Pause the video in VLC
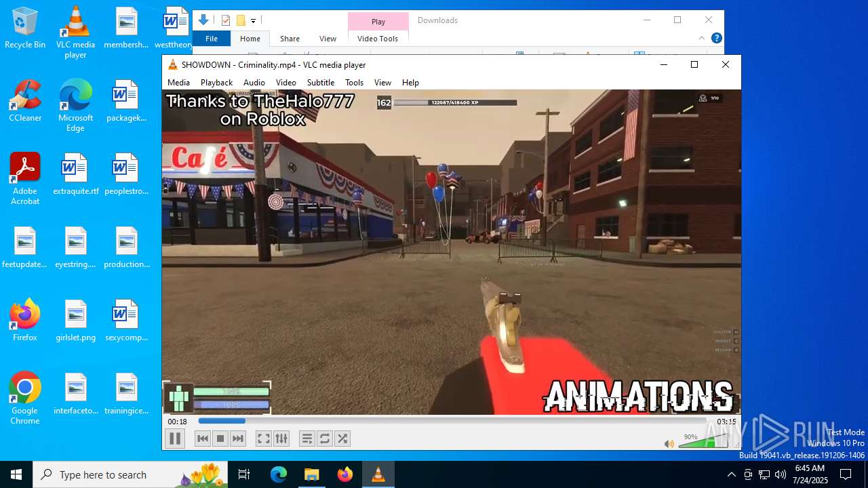The height and width of the screenshot is (488, 868). tap(175, 439)
